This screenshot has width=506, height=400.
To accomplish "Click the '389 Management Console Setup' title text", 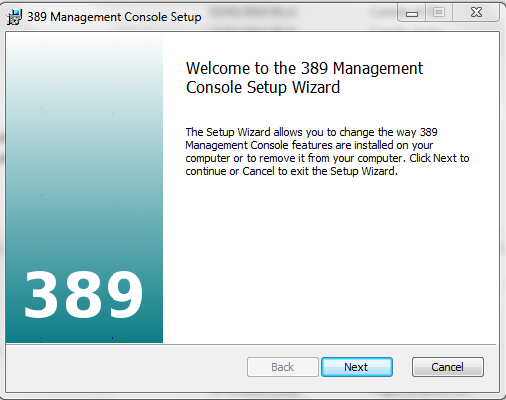I will click(x=114, y=17).
